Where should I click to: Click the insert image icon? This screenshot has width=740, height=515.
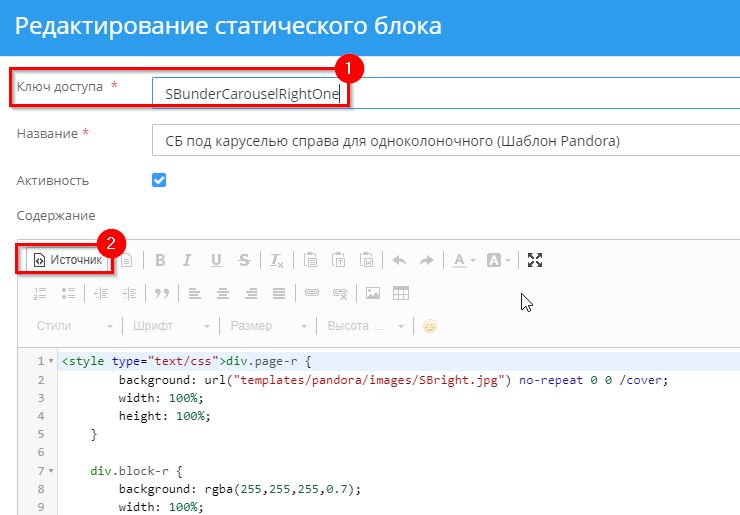point(373,293)
